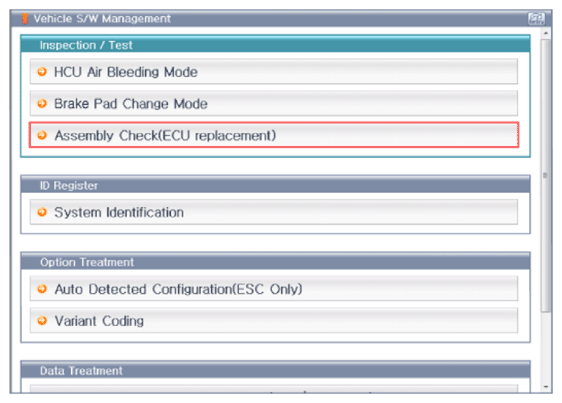The width and height of the screenshot is (562, 403).
Task: Click the scrollbar down arrow
Action: coord(546,387)
